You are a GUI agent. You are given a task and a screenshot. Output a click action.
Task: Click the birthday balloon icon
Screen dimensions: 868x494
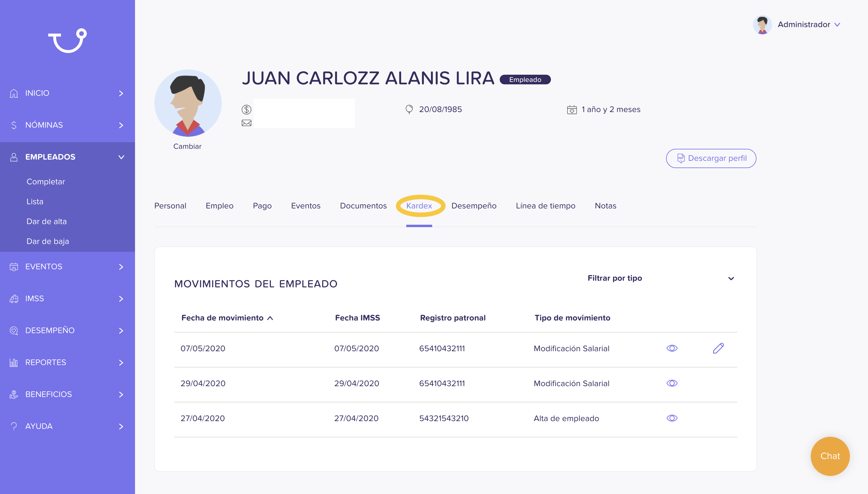pos(409,109)
